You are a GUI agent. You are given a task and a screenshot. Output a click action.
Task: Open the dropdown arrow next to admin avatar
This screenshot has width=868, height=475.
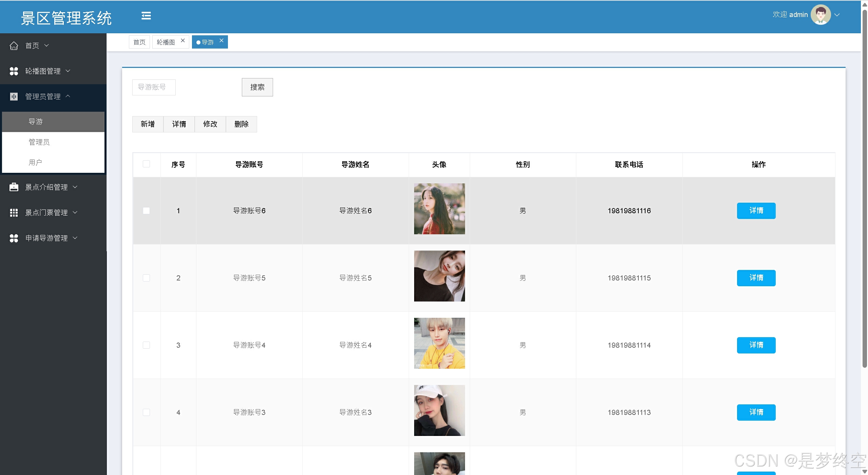click(837, 15)
